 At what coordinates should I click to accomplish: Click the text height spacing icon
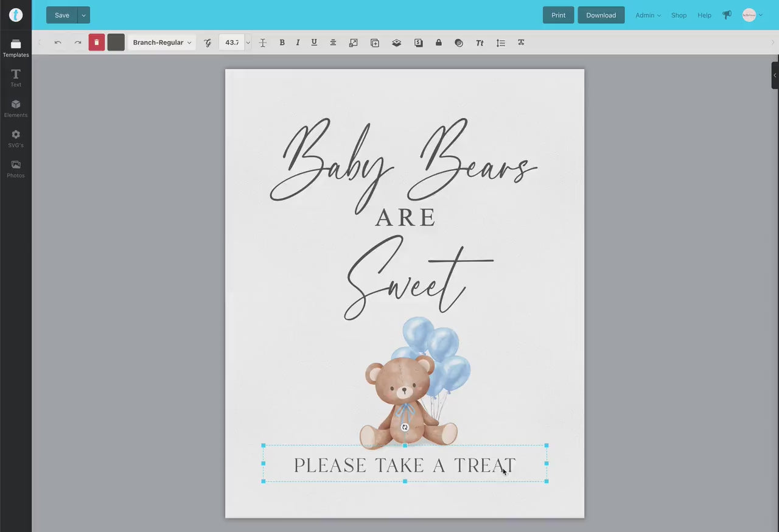point(263,43)
